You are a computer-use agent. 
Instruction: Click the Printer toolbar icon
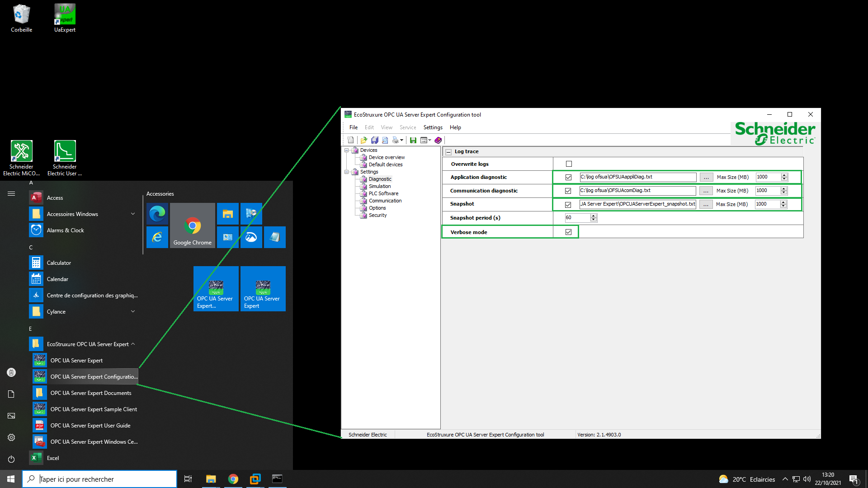tap(396, 140)
